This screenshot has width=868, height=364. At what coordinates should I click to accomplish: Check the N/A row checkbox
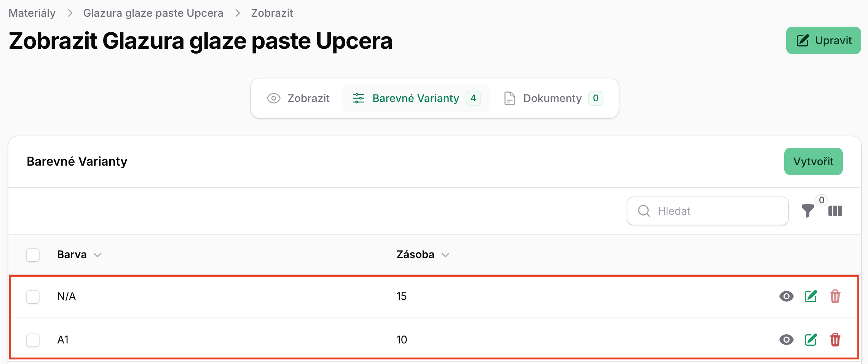click(x=33, y=297)
